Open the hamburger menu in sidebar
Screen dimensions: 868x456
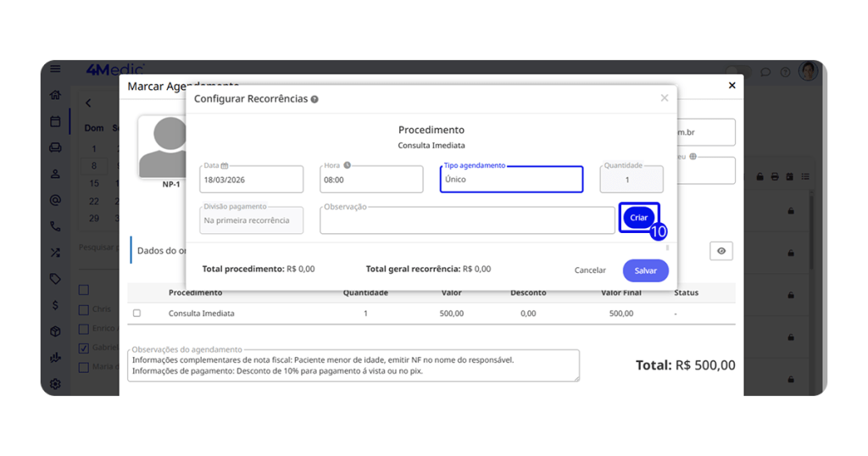55,70
